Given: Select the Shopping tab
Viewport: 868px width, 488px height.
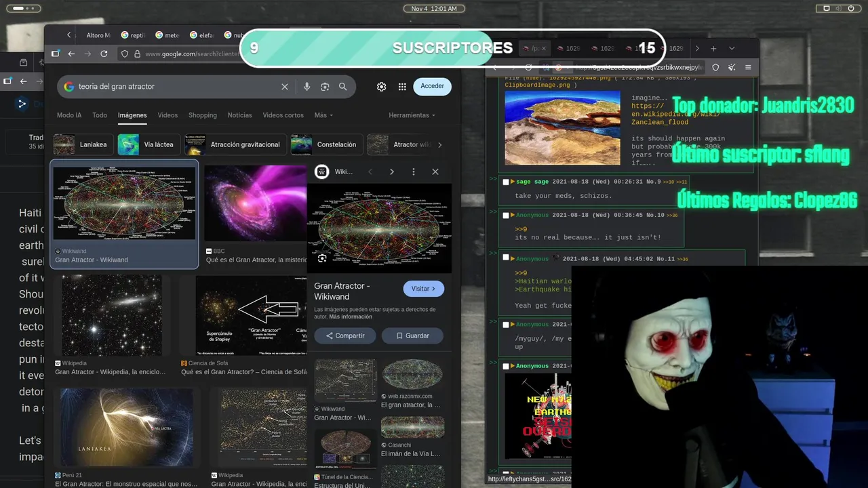Looking at the screenshot, I should tap(202, 115).
